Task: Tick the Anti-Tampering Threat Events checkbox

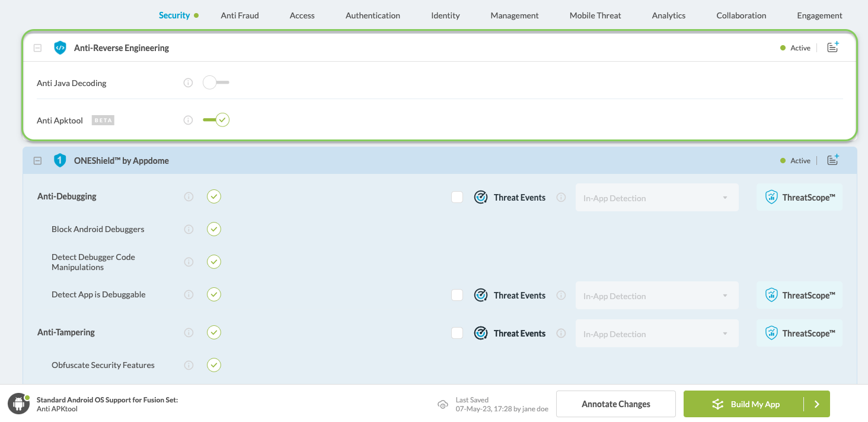Action: pos(457,333)
